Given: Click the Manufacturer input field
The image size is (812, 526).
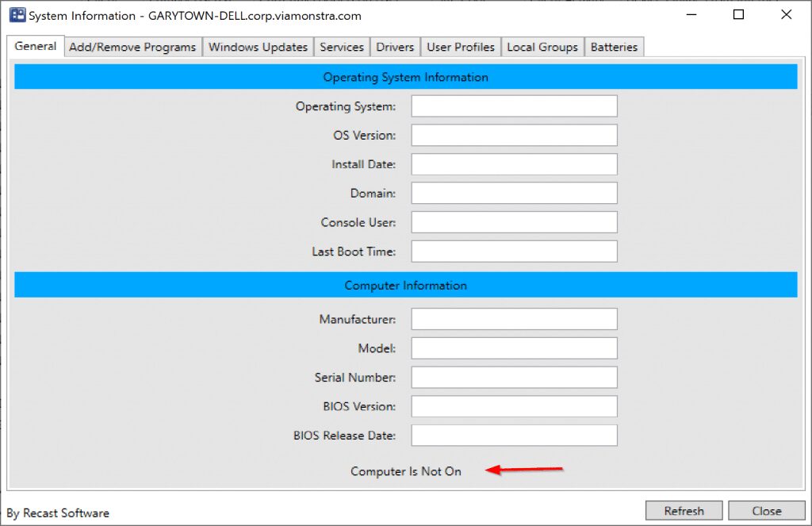Looking at the screenshot, I should point(514,318).
